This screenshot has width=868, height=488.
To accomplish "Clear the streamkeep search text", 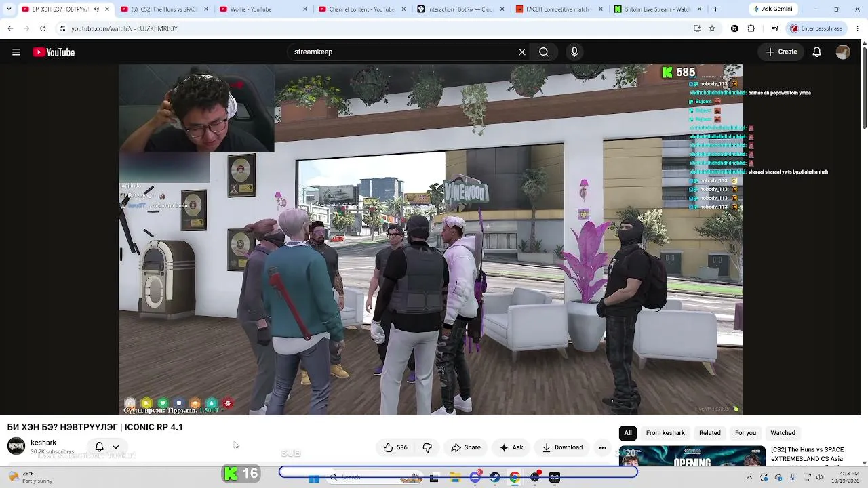I will pos(522,52).
